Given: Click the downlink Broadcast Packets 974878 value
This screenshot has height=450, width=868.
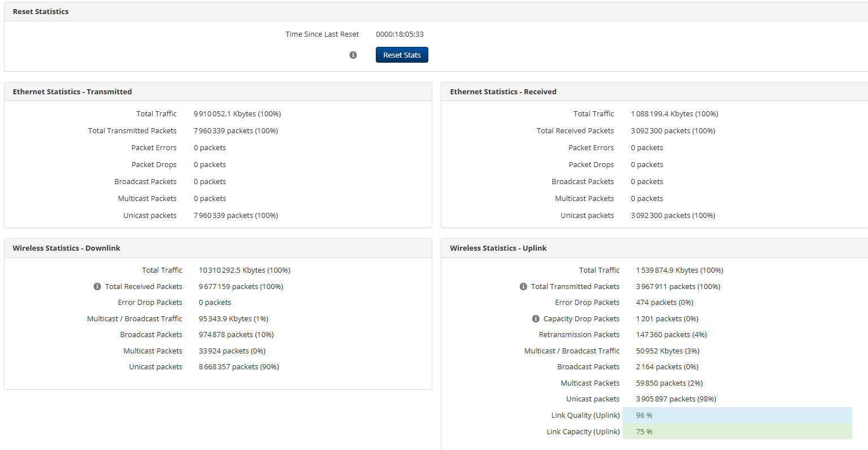Looking at the screenshot, I should point(236,334).
